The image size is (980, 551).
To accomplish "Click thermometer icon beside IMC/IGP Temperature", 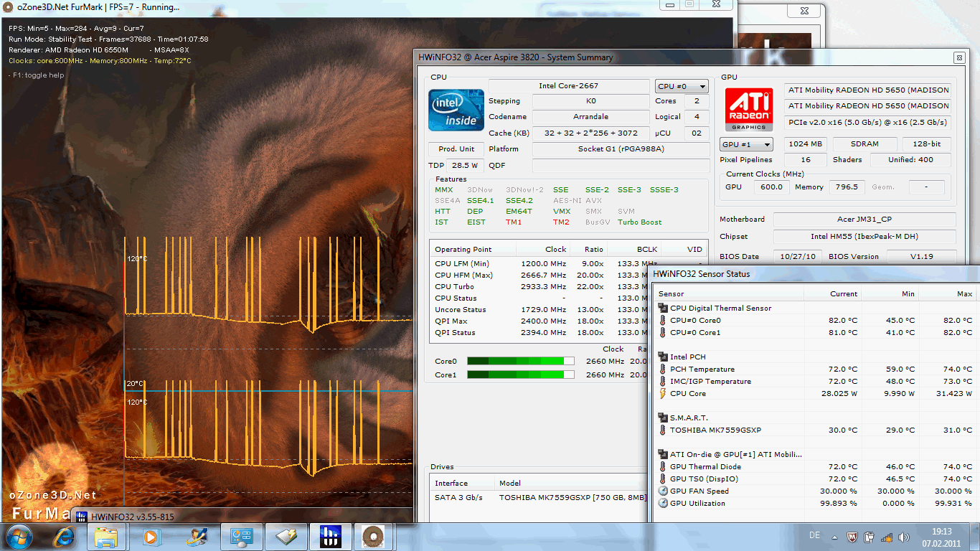I will pyautogui.click(x=663, y=382).
